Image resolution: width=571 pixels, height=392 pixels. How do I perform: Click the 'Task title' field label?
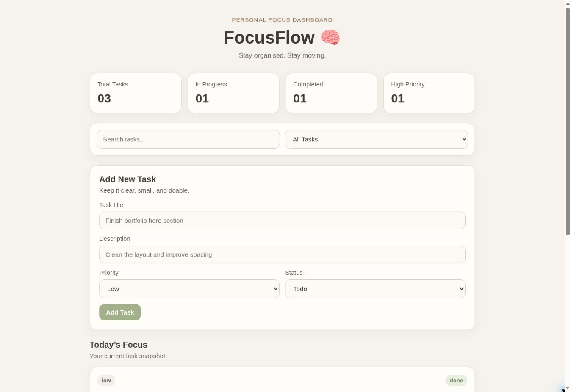(x=111, y=205)
